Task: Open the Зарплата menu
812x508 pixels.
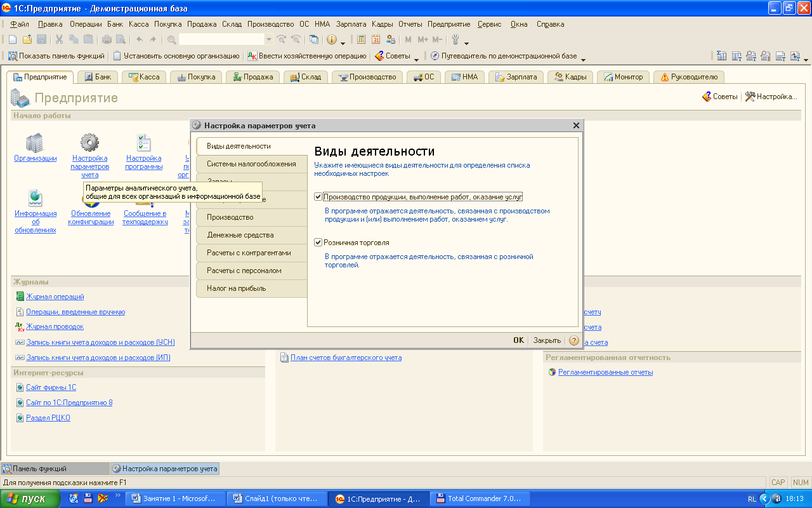Action: click(x=351, y=24)
